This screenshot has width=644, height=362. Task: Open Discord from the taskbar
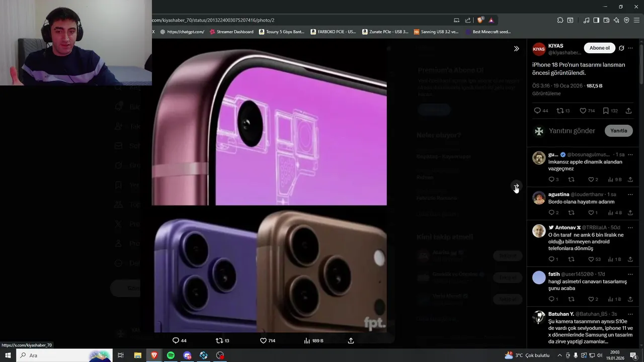(187, 355)
